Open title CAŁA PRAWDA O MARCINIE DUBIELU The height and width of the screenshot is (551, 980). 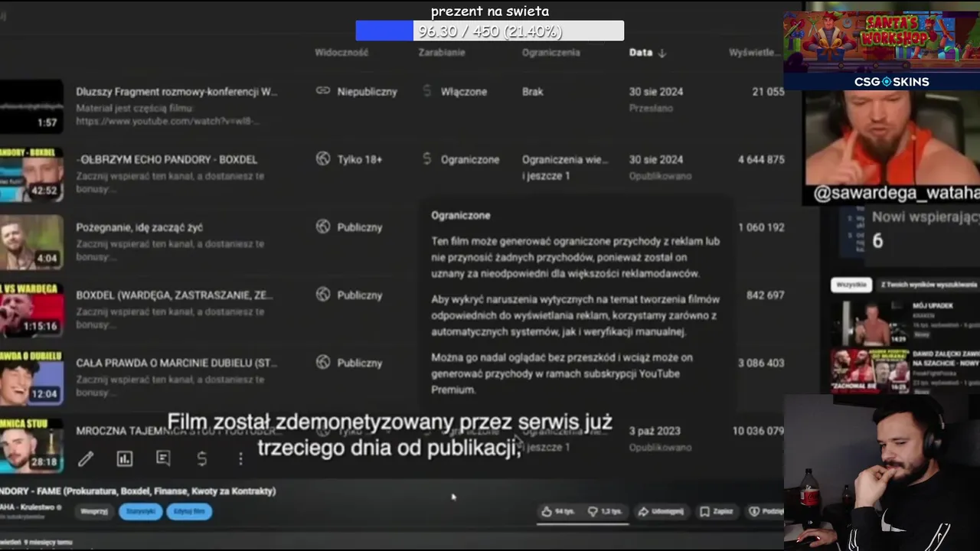tap(177, 363)
